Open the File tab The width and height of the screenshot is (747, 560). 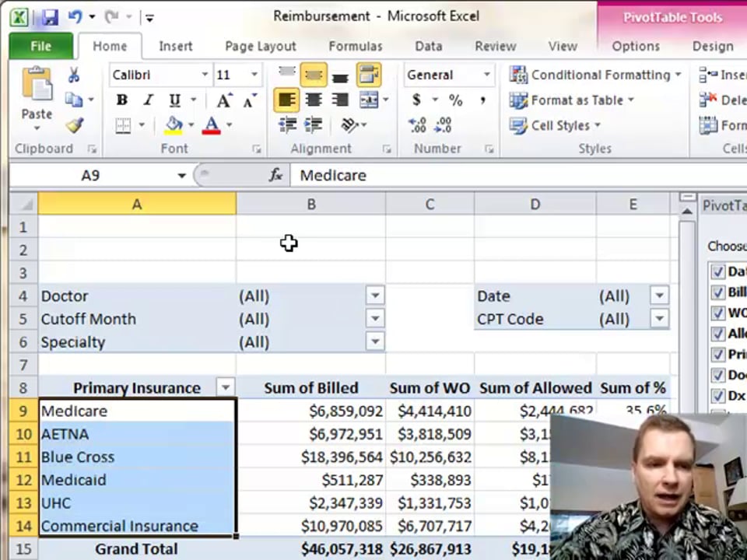click(41, 46)
